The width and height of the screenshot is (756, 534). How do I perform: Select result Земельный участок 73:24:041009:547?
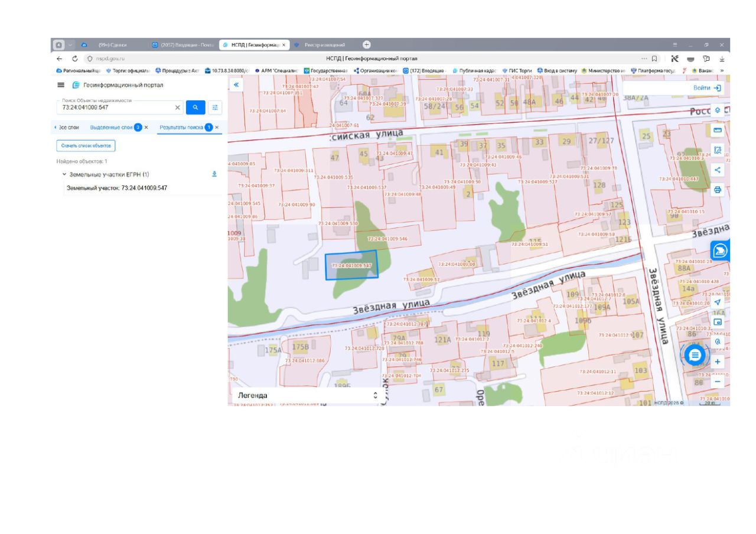click(x=117, y=188)
